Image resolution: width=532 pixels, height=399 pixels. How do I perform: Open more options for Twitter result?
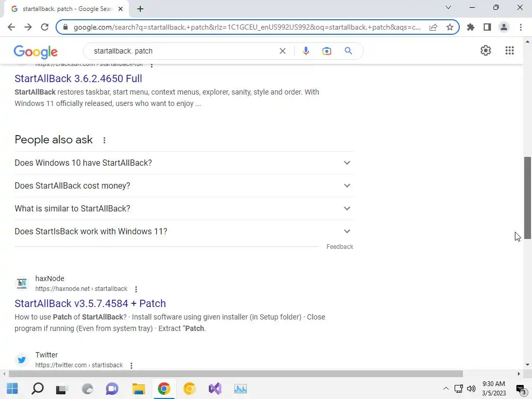[x=131, y=365]
